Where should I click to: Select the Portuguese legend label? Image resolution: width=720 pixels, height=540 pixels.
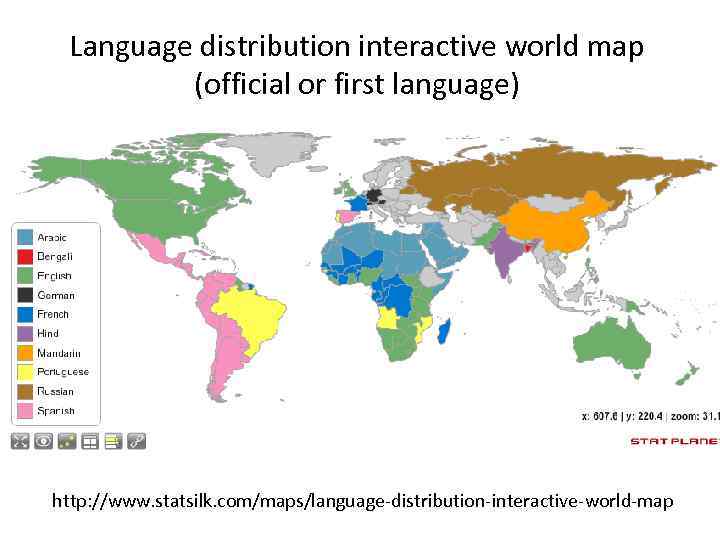(63, 372)
